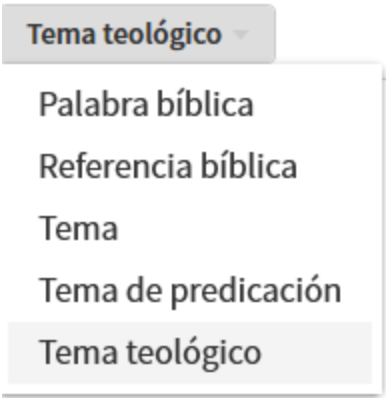386x398 pixels.
Task: Switch search type to Referencia bíblica
Action: pos(190,166)
